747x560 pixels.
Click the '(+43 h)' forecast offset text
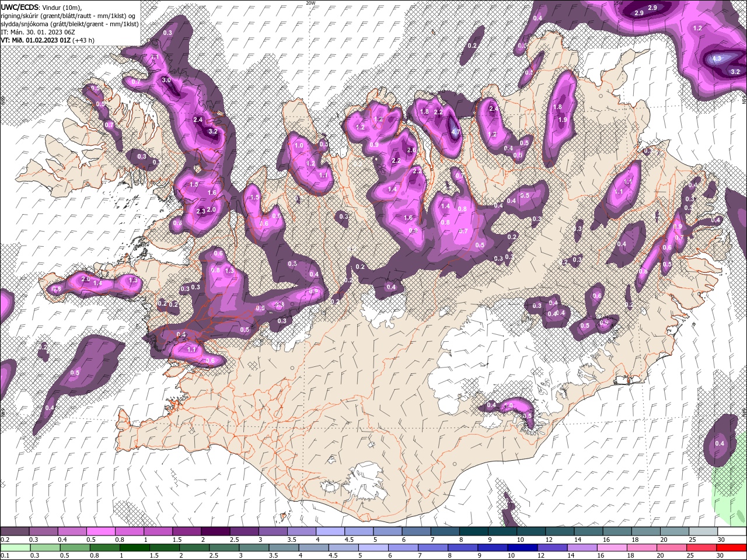(83, 40)
